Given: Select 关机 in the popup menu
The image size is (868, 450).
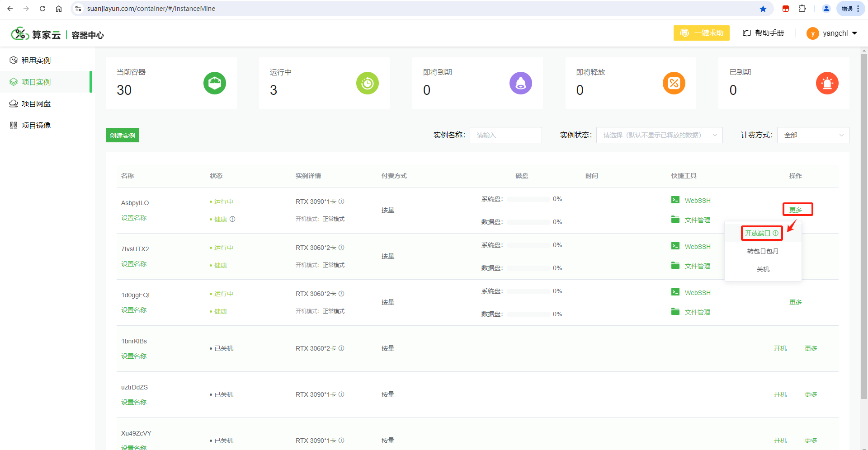Looking at the screenshot, I should pos(763,269).
